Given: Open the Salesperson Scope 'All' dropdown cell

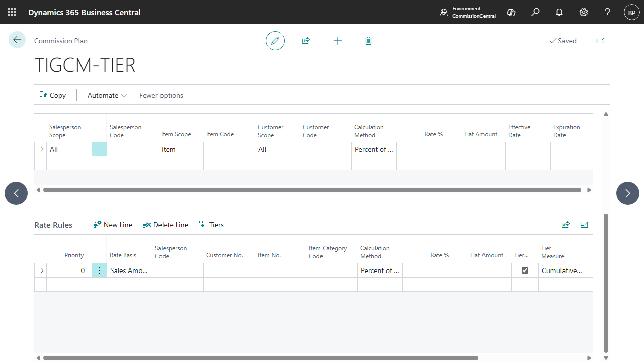Looking at the screenshot, I should point(69,149).
